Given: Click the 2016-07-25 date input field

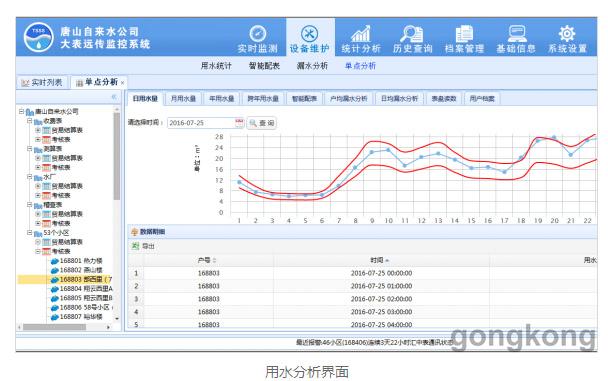Looking at the screenshot, I should pos(201,123).
